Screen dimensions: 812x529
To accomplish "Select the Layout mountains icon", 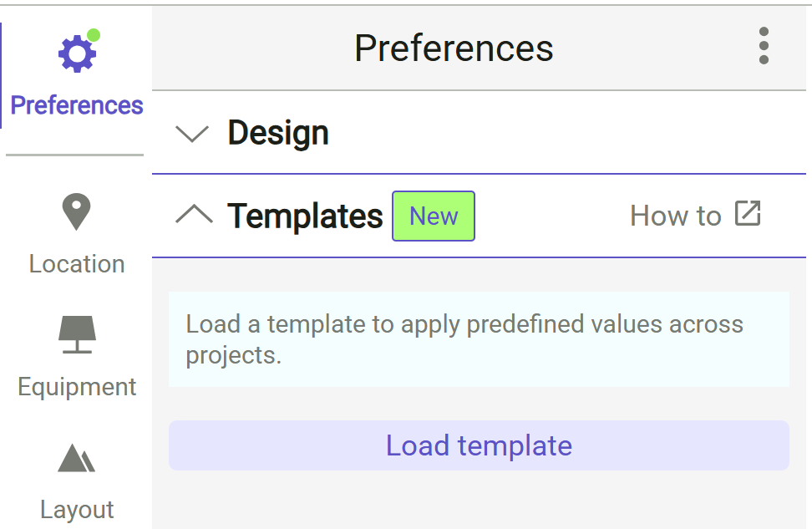I will point(76,458).
